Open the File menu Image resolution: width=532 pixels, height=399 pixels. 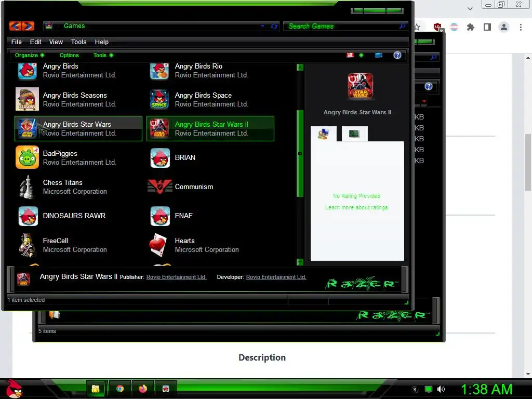tap(16, 42)
